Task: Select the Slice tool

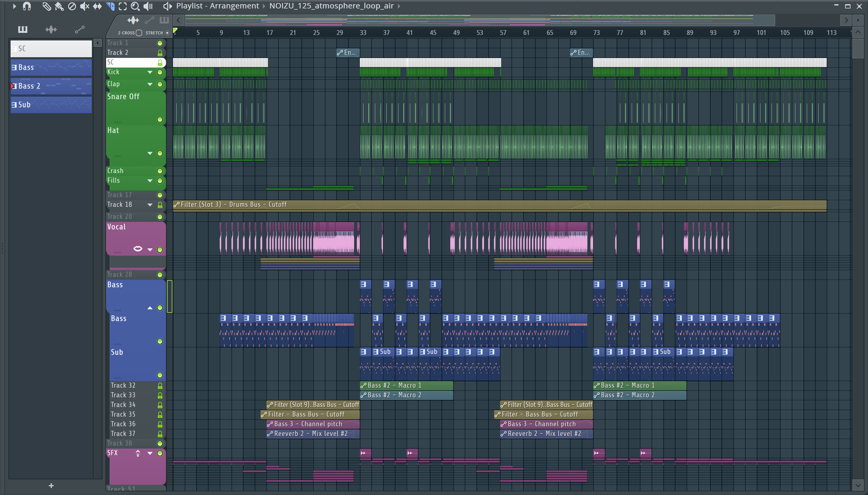Action: coord(110,6)
